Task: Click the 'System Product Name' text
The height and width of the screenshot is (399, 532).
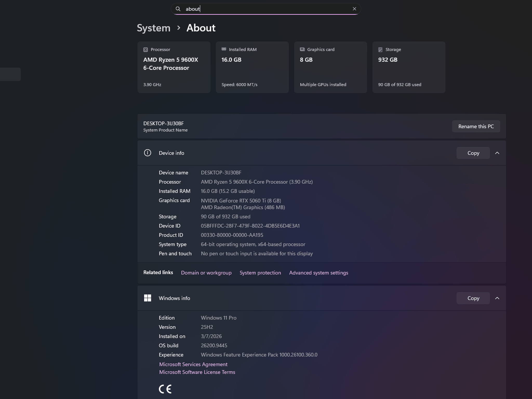Action: coord(165,130)
